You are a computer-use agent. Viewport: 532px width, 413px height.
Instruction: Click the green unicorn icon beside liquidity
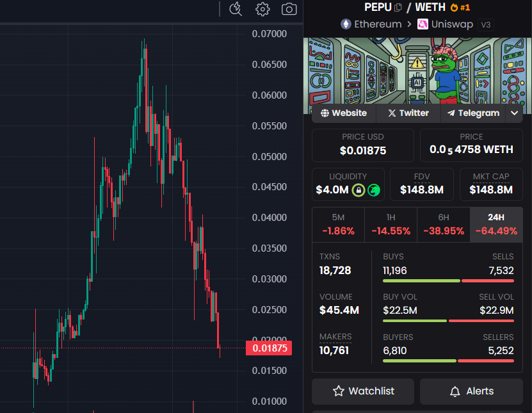[x=374, y=190]
